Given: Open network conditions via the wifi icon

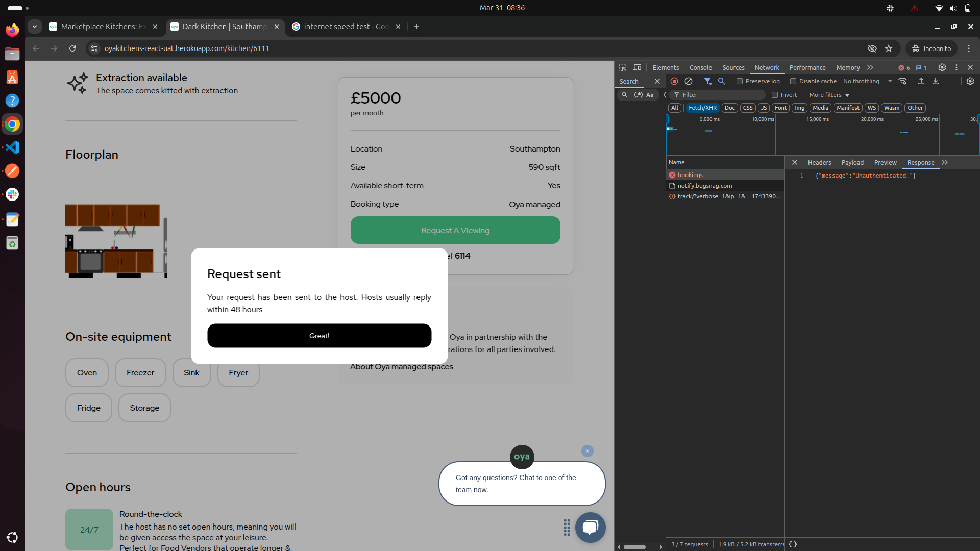Looking at the screenshot, I should [902, 81].
